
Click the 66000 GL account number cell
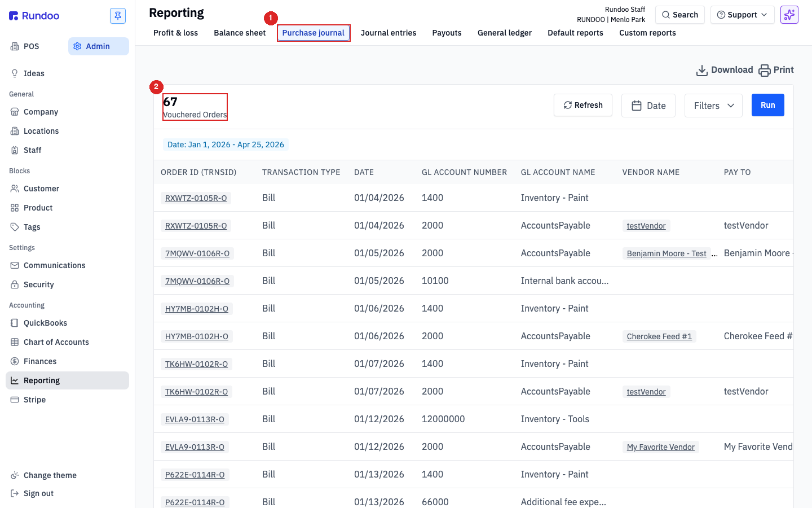(x=435, y=502)
